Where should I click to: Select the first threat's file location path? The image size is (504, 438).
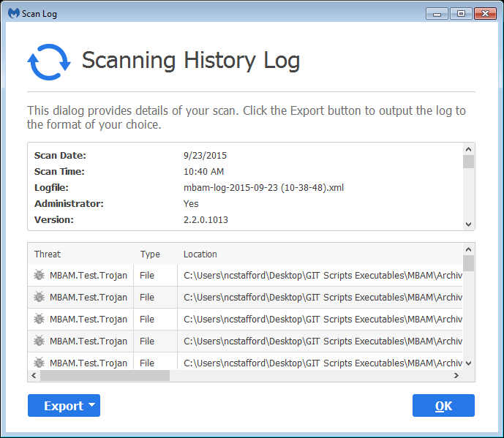[x=322, y=276]
